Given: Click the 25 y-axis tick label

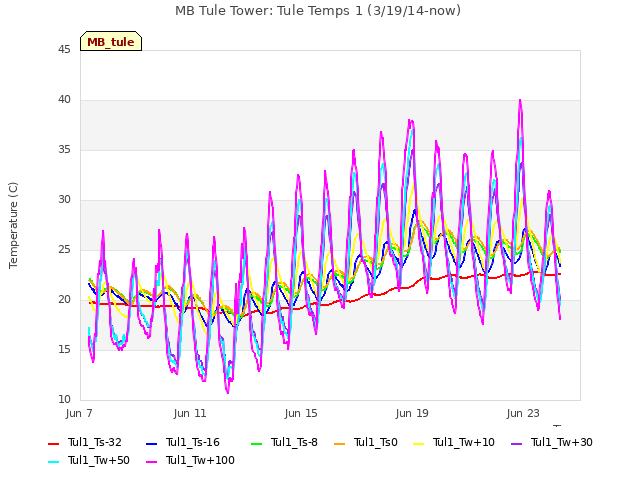Looking at the screenshot, I should click(x=64, y=249).
